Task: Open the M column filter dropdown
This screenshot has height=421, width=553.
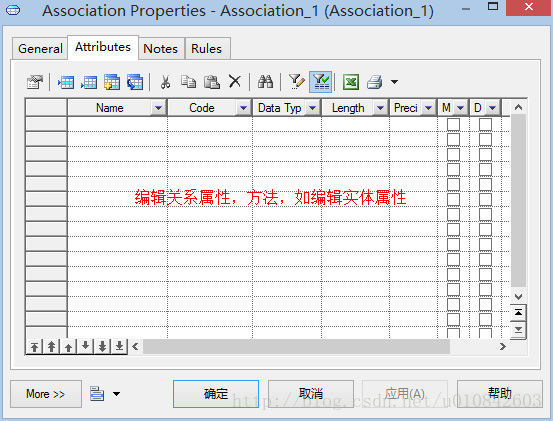Action: point(460,108)
